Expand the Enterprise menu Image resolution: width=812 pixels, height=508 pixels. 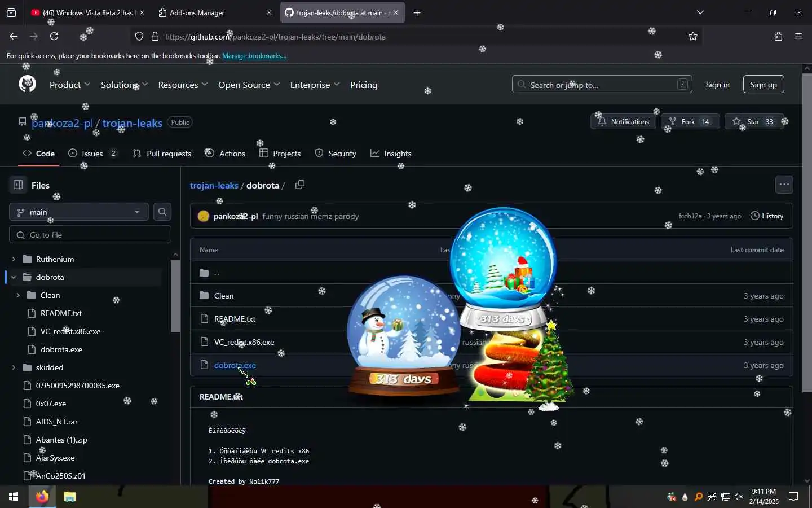[315, 85]
